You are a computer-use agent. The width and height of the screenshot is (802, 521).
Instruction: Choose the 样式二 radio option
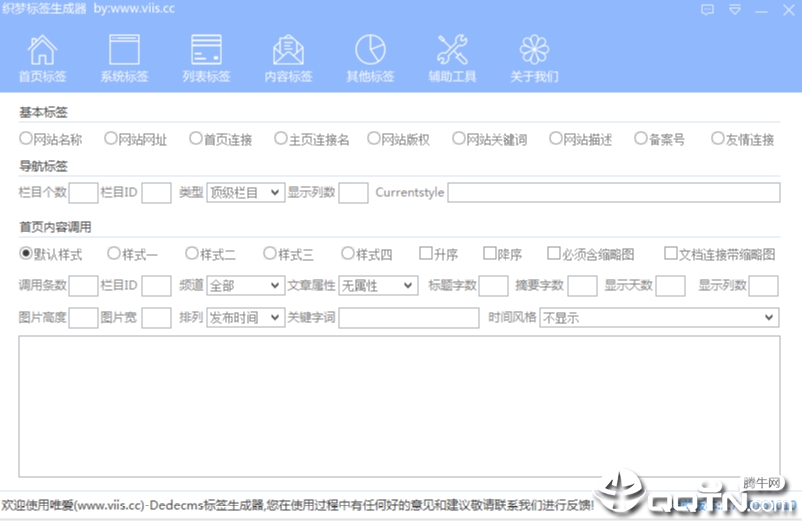point(191,253)
